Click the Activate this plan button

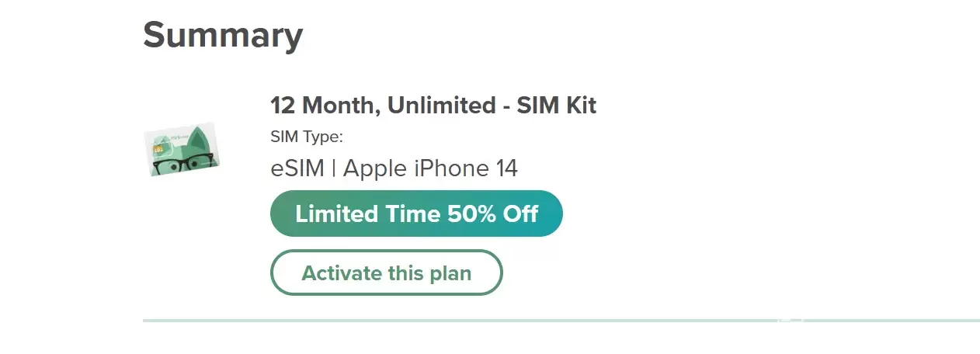(386, 273)
